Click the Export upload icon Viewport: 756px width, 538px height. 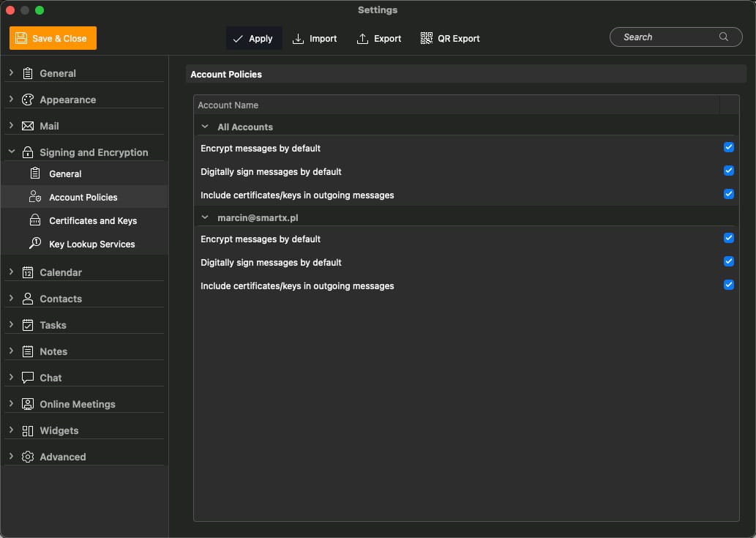coord(362,39)
